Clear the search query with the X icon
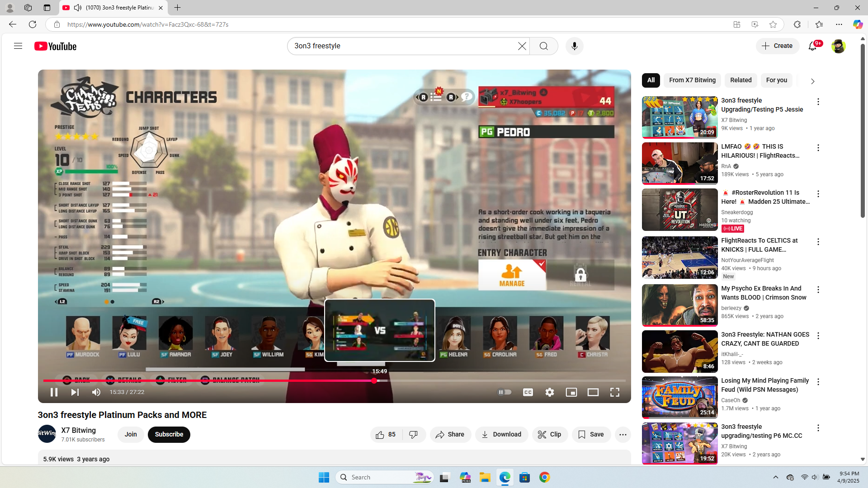Screen dimensions: 868x488 coord(522,46)
